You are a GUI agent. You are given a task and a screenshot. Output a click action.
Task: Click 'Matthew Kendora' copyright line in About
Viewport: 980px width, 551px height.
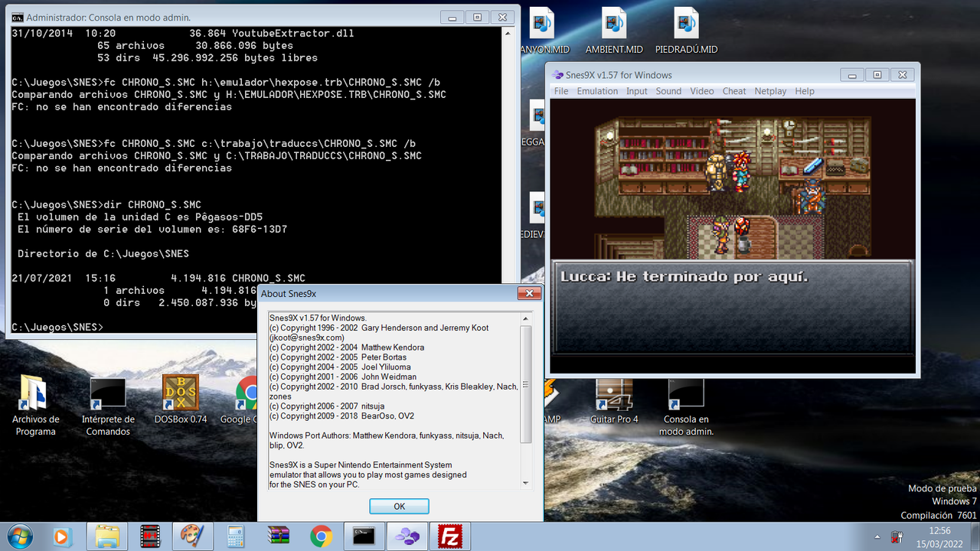pyautogui.click(x=347, y=347)
